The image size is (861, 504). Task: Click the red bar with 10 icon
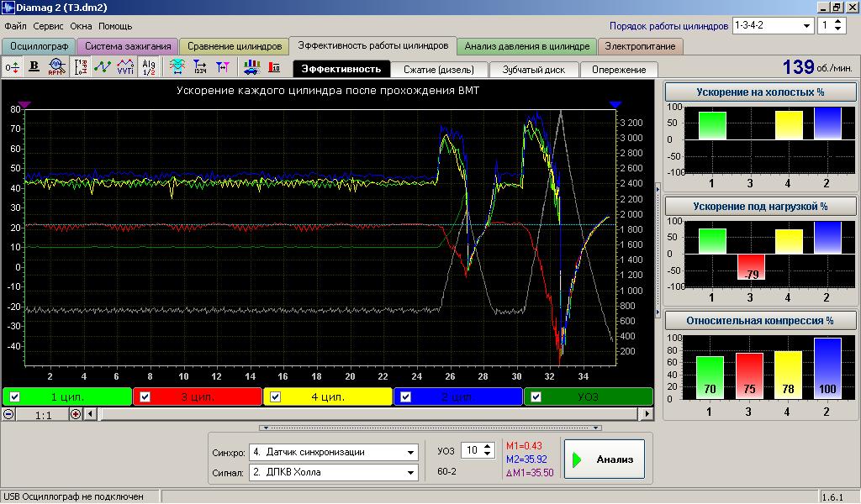click(274, 67)
